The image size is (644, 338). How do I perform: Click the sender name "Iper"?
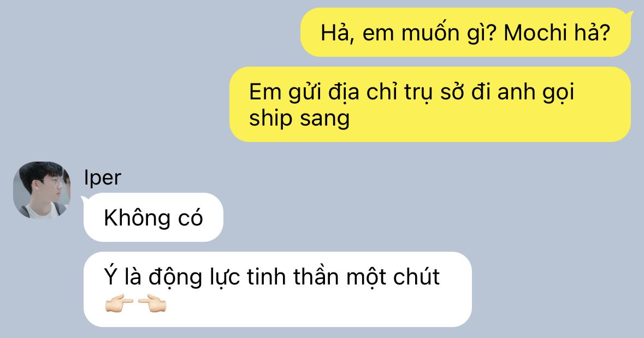(102, 177)
